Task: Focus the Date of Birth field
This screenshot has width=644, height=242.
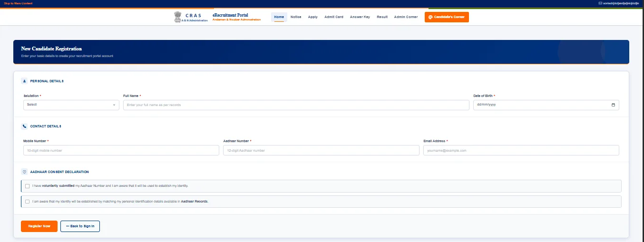Action: (546, 105)
